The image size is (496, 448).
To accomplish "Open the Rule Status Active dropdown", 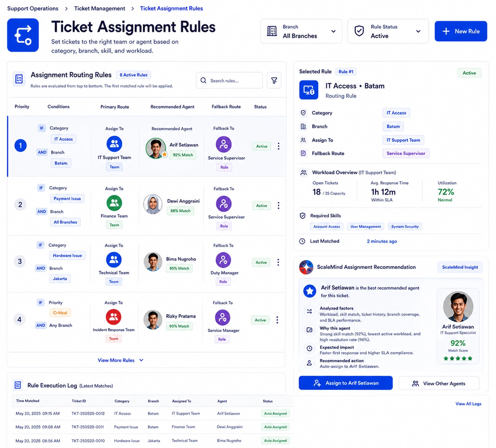I will (x=388, y=31).
